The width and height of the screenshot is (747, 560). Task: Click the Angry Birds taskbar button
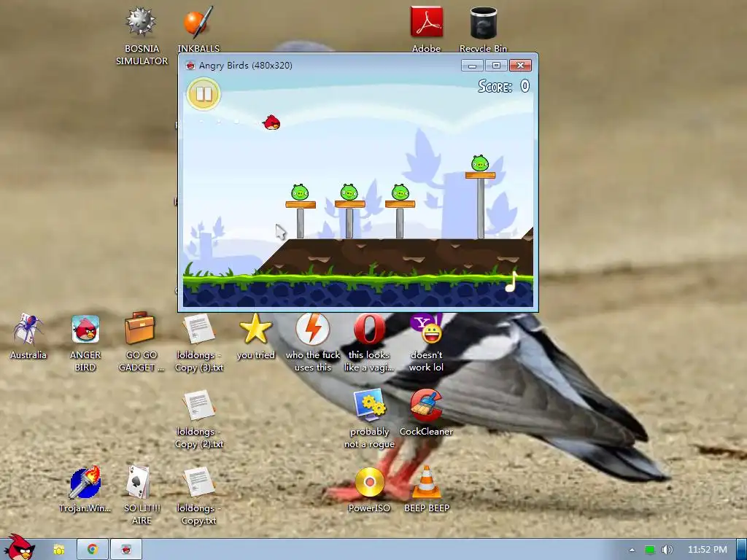point(126,550)
